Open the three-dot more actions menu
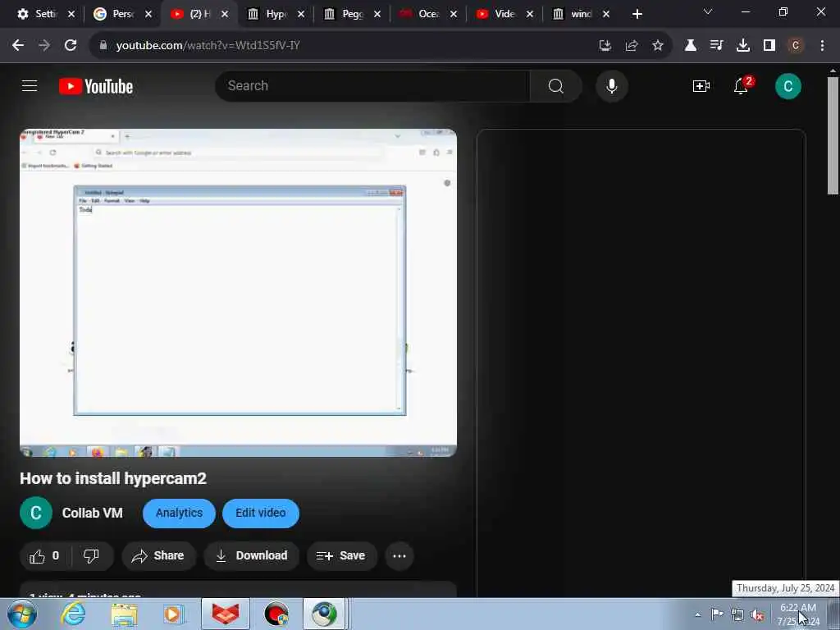Viewport: 840px width, 630px height. coord(399,556)
